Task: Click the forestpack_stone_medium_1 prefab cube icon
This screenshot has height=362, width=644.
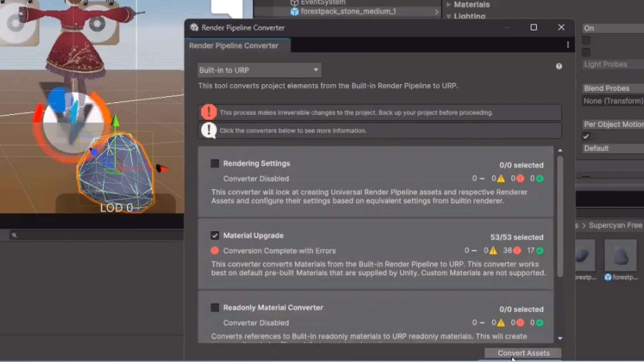Action: pos(294,12)
